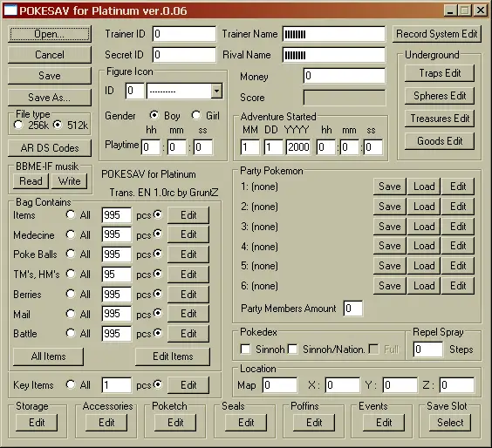Click the Rival Name field

[334, 55]
